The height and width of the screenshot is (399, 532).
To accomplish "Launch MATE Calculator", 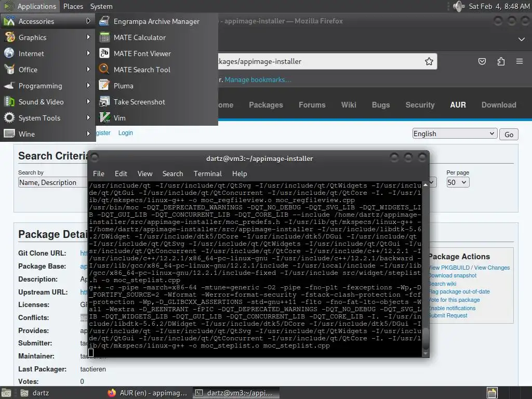I will tap(156, 37).
